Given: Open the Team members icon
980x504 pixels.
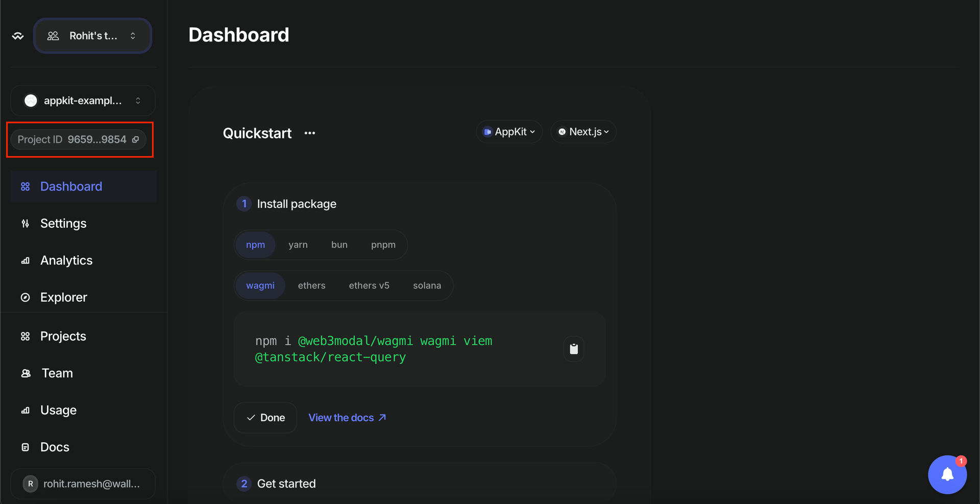Looking at the screenshot, I should (x=26, y=373).
